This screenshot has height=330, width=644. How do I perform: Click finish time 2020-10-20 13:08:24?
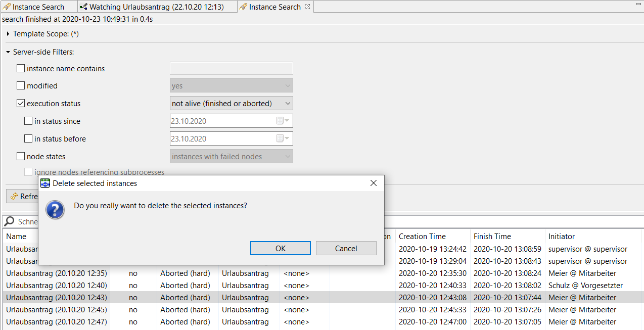point(508,273)
